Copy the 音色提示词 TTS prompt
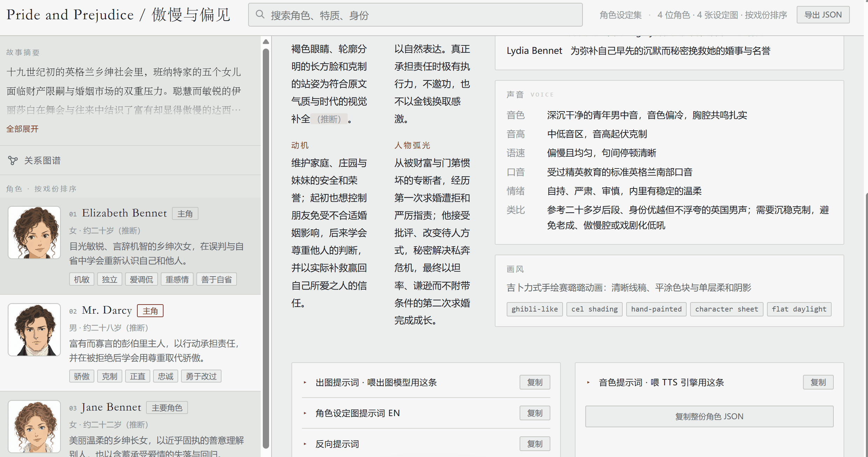Image resolution: width=868 pixels, height=457 pixels. (818, 383)
